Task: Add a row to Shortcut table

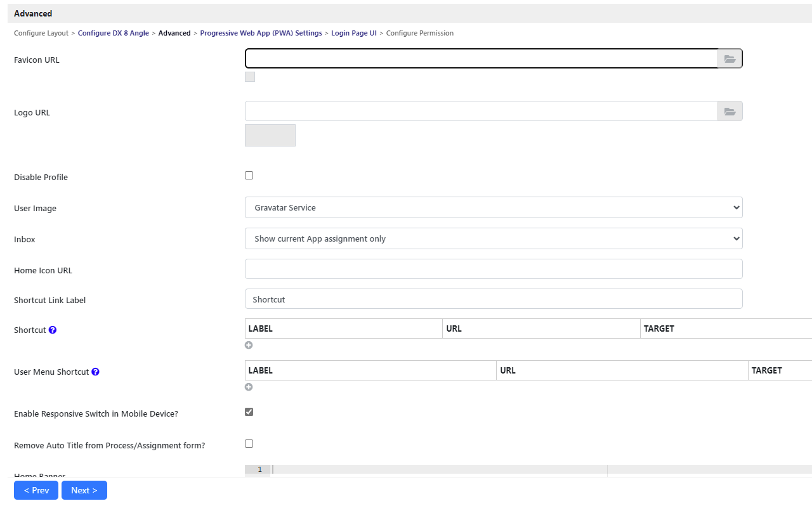Action: tap(249, 346)
